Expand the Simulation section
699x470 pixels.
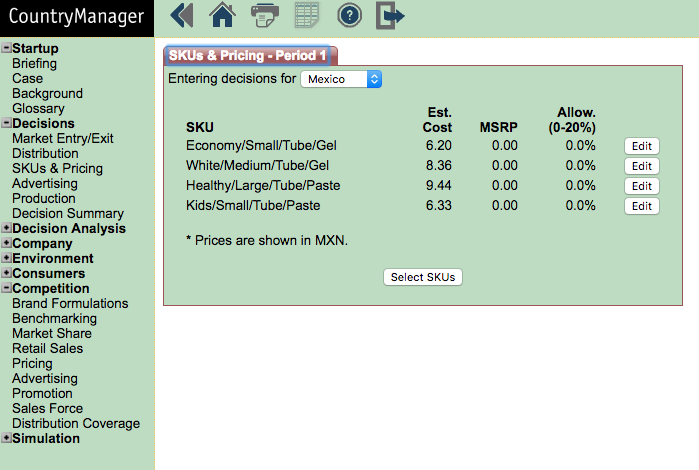click(x=6, y=438)
